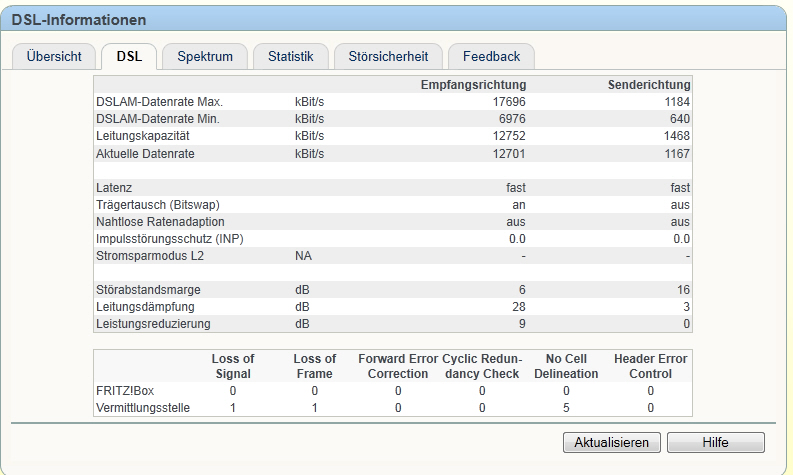Click the Leitungskapazität row label
The height and width of the screenshot is (475, 793).
(x=143, y=136)
